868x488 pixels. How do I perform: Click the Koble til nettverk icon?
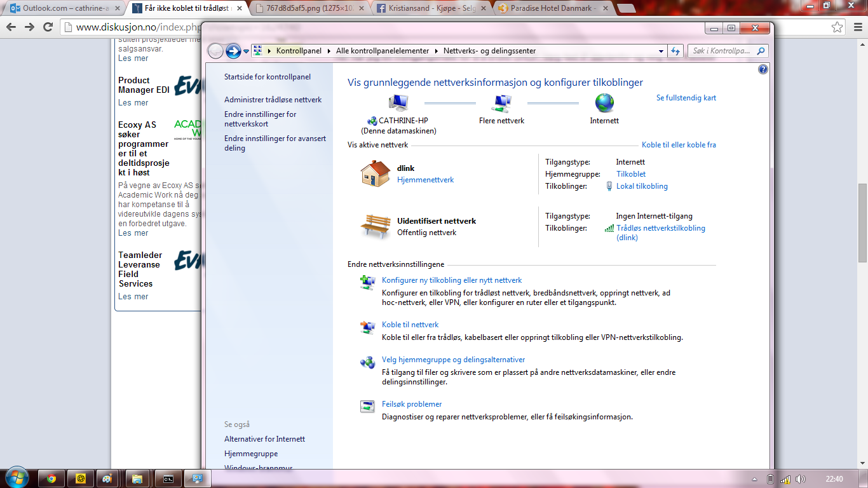[x=367, y=327]
